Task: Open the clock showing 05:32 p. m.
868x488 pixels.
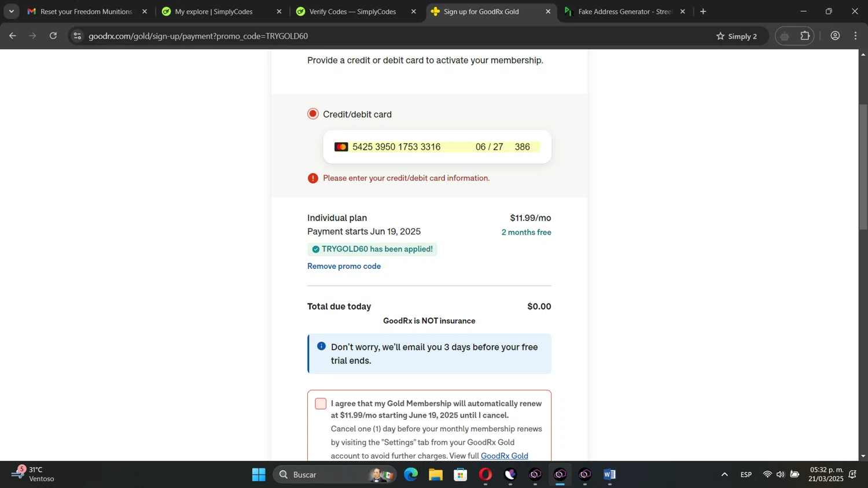Action: click(826, 474)
